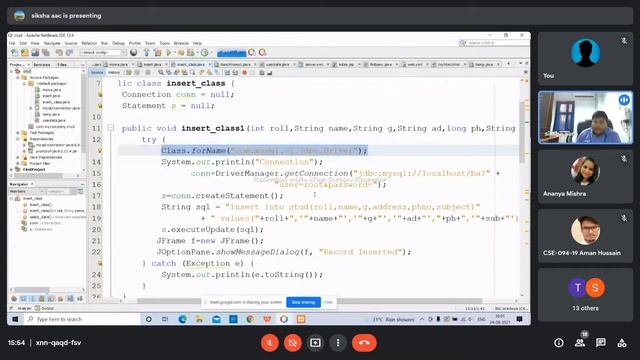Collapse the Dependencies tree node

pos(18,139)
